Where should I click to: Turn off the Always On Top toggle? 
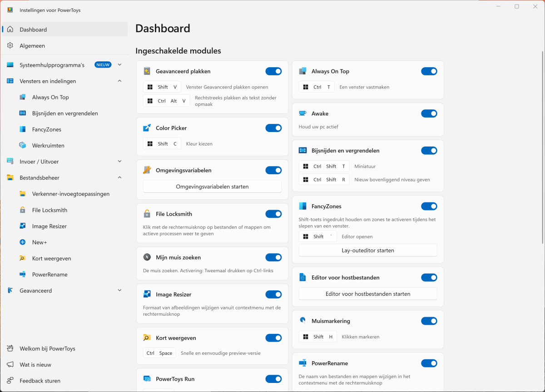429,71
